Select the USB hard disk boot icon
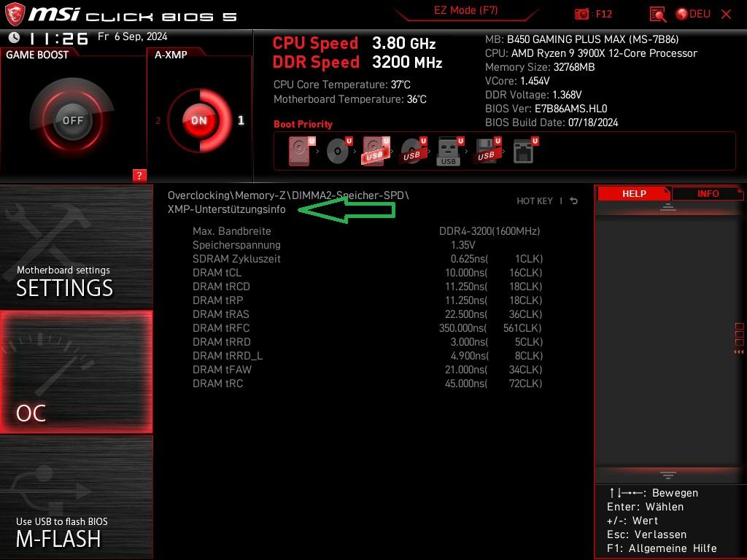Image resolution: width=747 pixels, height=560 pixels. tap(376, 152)
